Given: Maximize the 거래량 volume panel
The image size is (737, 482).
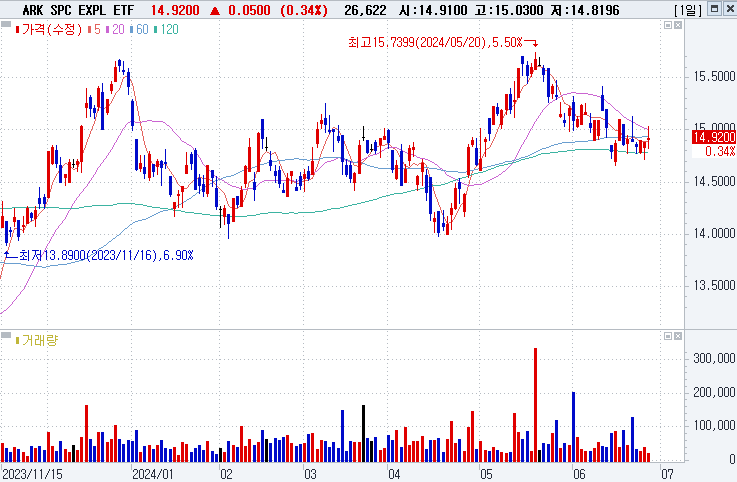Looking at the screenshot, I should click(x=668, y=336).
